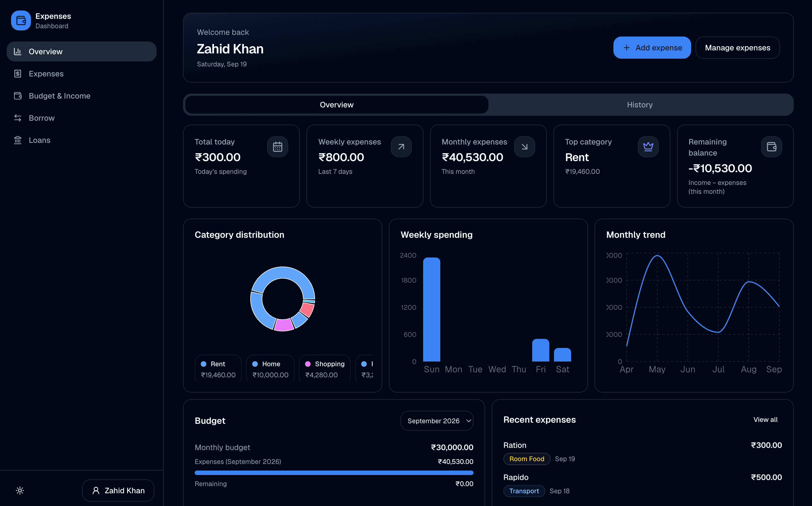Click the monthly budget progress bar
Viewport: 812px width, 506px height.
click(x=334, y=473)
